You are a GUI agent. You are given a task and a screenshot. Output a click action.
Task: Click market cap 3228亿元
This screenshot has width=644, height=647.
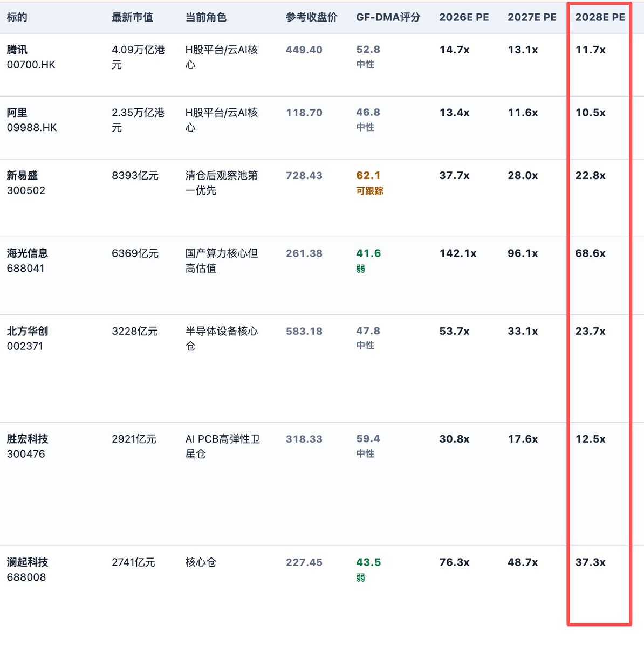click(x=135, y=331)
